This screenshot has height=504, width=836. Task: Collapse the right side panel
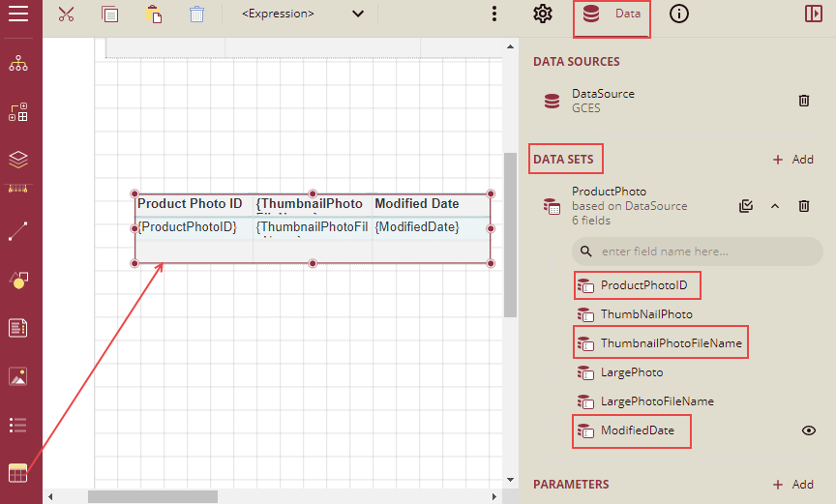tap(813, 14)
